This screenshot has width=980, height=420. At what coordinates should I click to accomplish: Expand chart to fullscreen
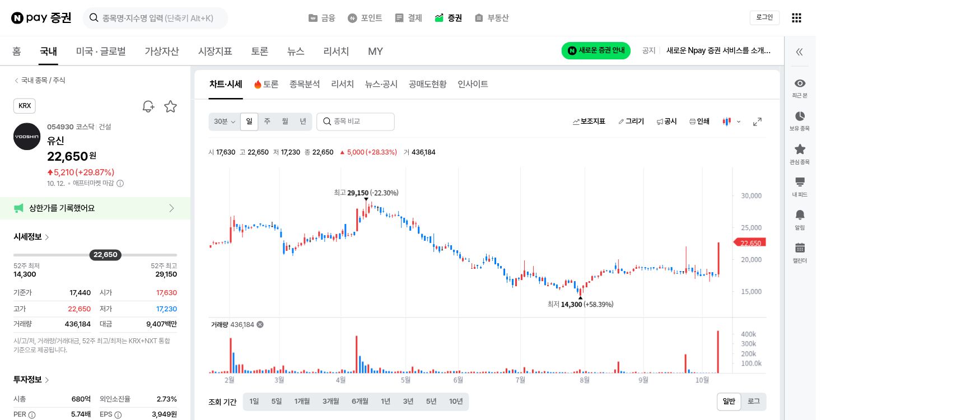click(757, 122)
